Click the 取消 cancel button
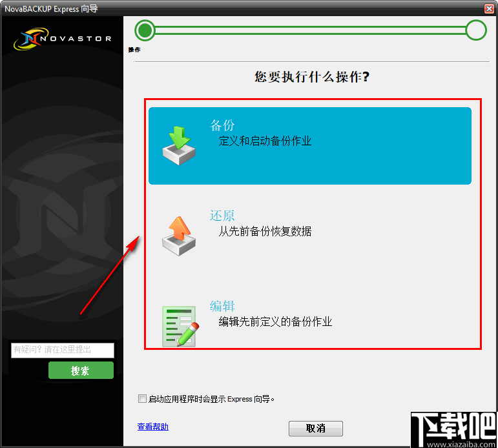This screenshot has height=448, width=498. pyautogui.click(x=316, y=429)
